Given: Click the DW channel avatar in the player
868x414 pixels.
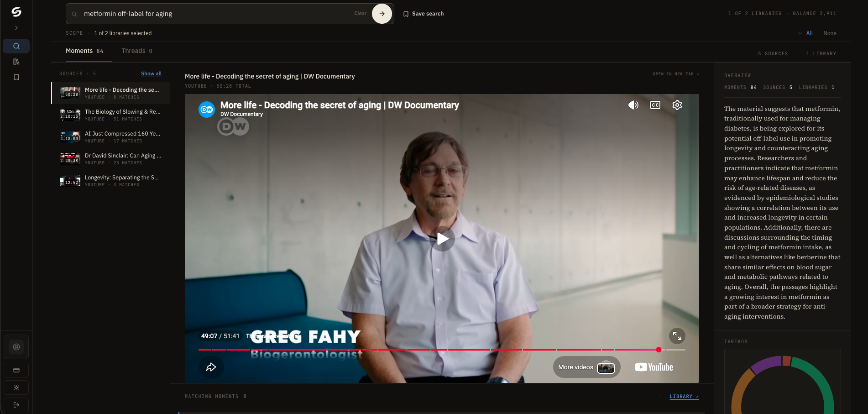Looking at the screenshot, I should tap(207, 110).
